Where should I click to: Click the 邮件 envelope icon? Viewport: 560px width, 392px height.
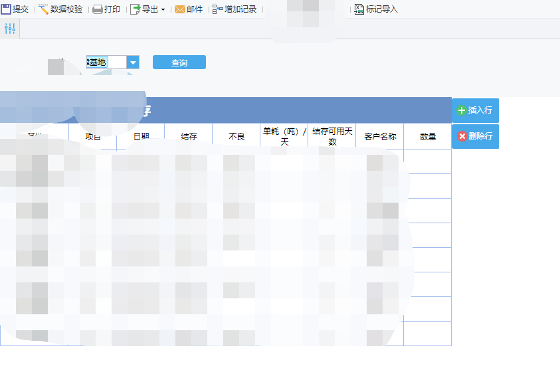pyautogui.click(x=180, y=9)
